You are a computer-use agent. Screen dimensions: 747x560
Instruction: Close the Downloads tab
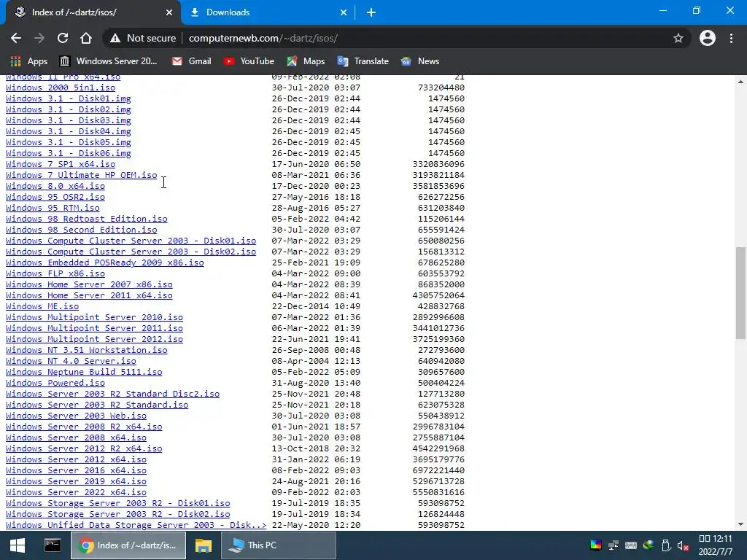coord(344,12)
